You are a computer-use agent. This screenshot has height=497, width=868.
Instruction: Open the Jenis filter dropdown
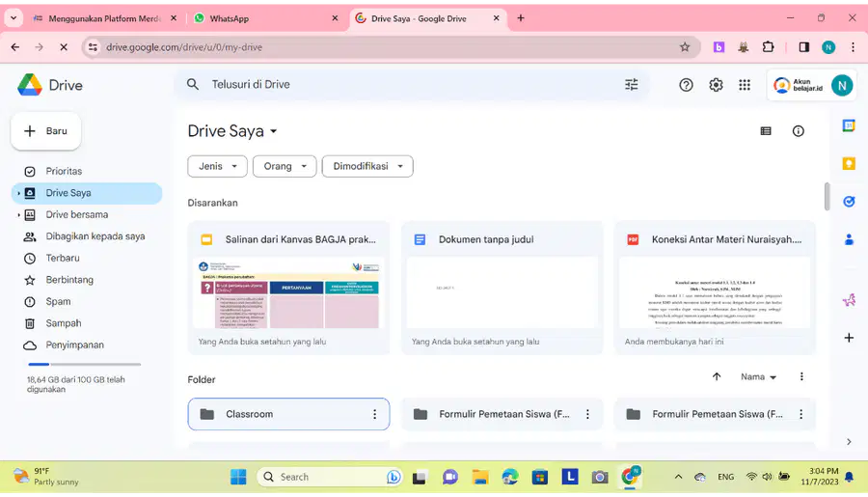coord(218,166)
